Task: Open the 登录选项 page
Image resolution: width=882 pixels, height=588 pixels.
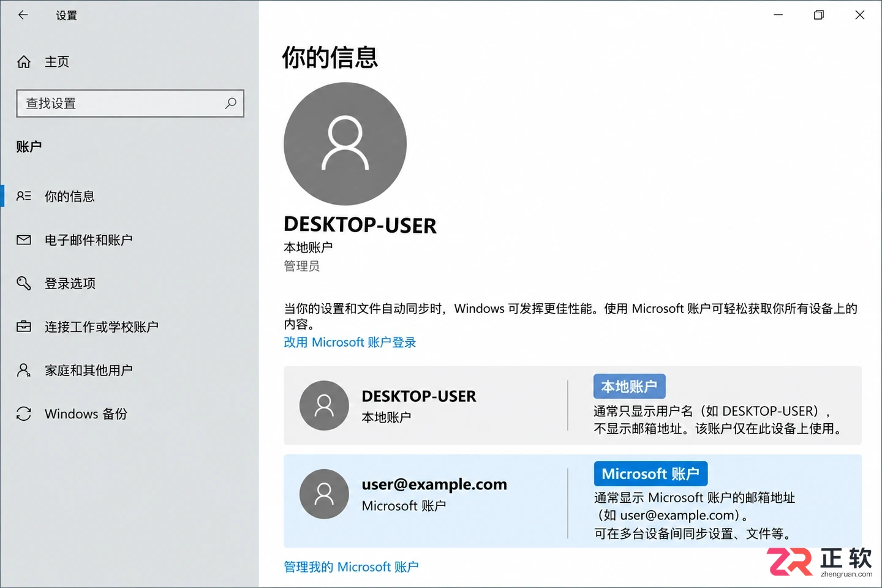Action: (x=70, y=284)
